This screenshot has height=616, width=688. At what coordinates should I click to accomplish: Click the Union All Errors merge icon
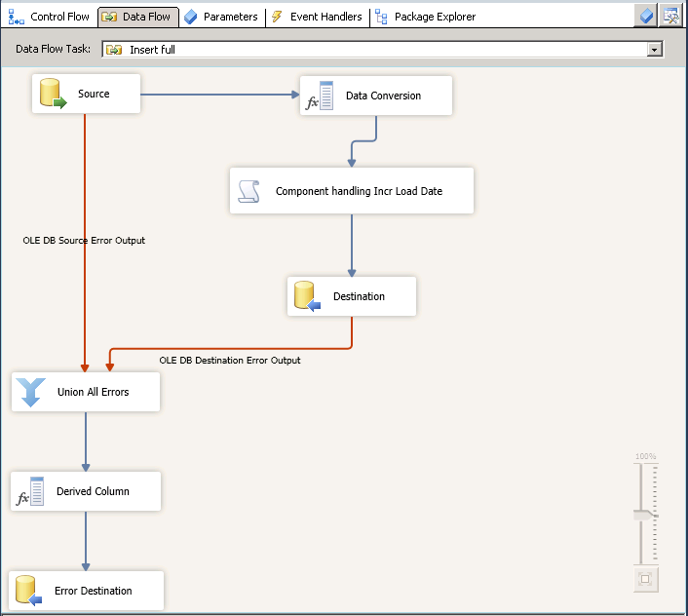[31, 392]
